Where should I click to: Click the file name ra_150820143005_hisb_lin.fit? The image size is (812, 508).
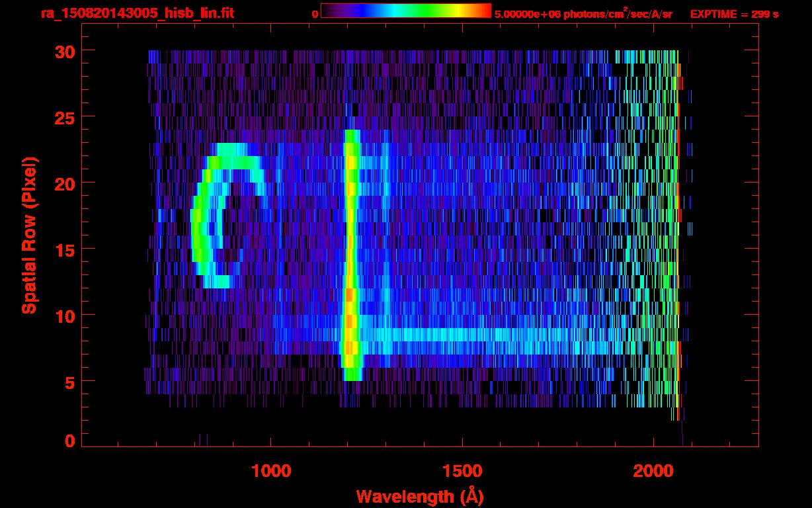click(137, 13)
